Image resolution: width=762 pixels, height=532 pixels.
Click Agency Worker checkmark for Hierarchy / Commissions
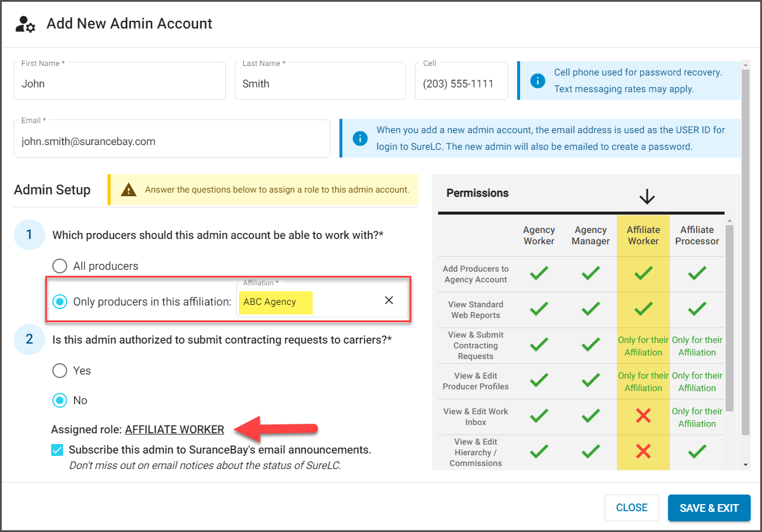539,452
